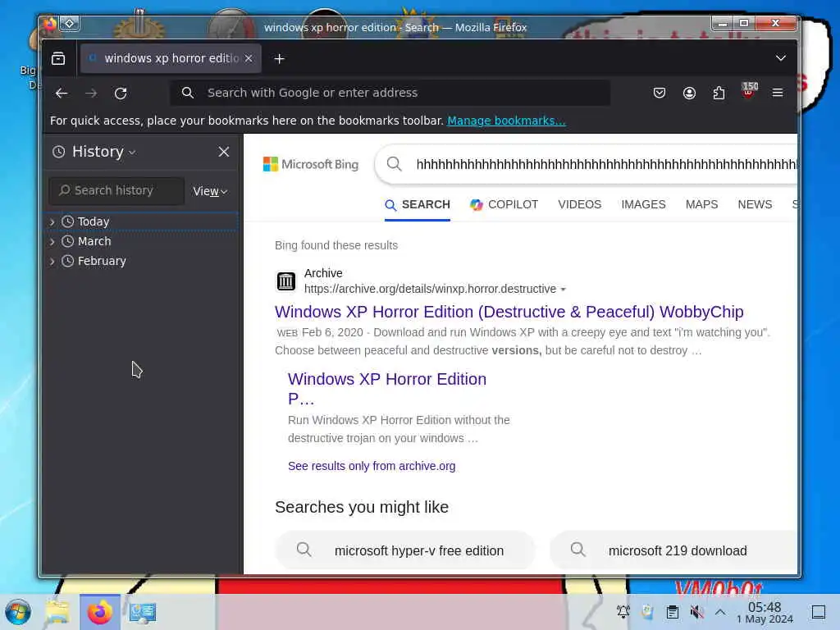This screenshot has width=840, height=630.
Task: Focus the address bar search field
Action: [390, 93]
